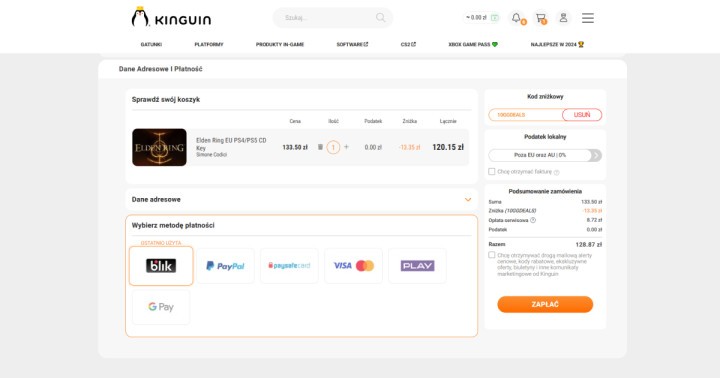The width and height of the screenshot is (720, 378).
Task: Increase quantity with the plus button
Action: click(x=346, y=147)
